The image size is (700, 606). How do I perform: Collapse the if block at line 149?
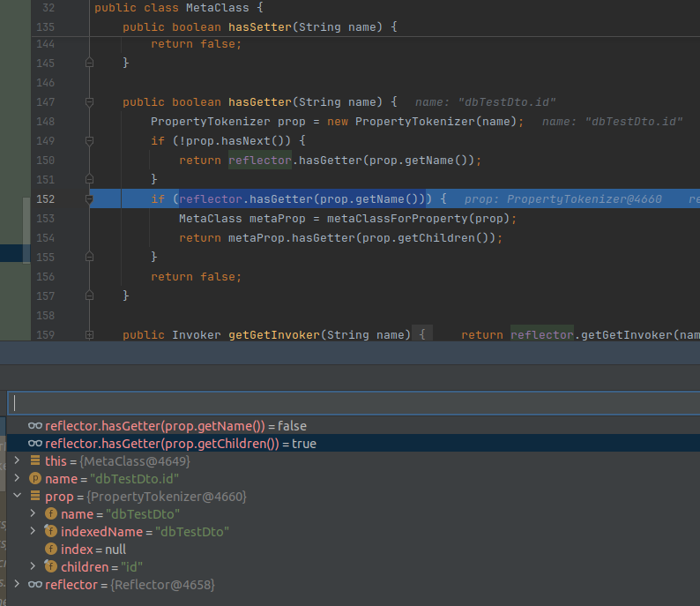tap(89, 141)
